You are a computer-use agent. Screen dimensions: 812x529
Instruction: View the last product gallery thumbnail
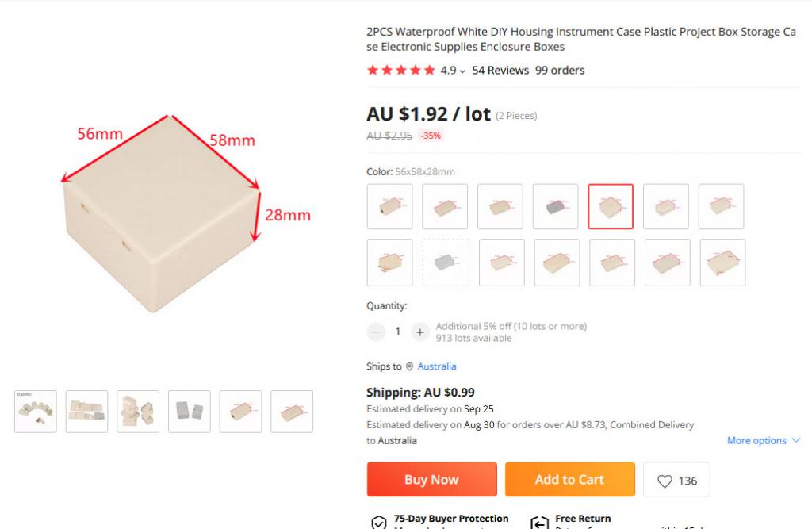pos(291,411)
